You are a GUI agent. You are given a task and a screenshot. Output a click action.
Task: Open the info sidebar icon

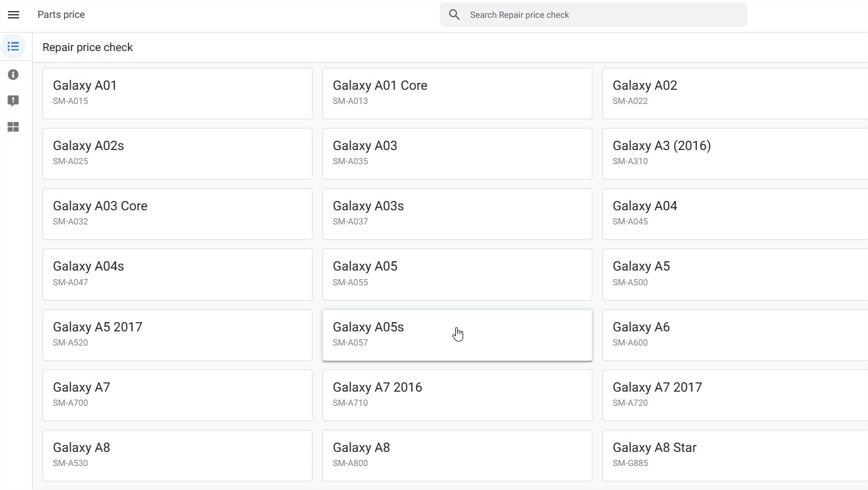(13, 74)
